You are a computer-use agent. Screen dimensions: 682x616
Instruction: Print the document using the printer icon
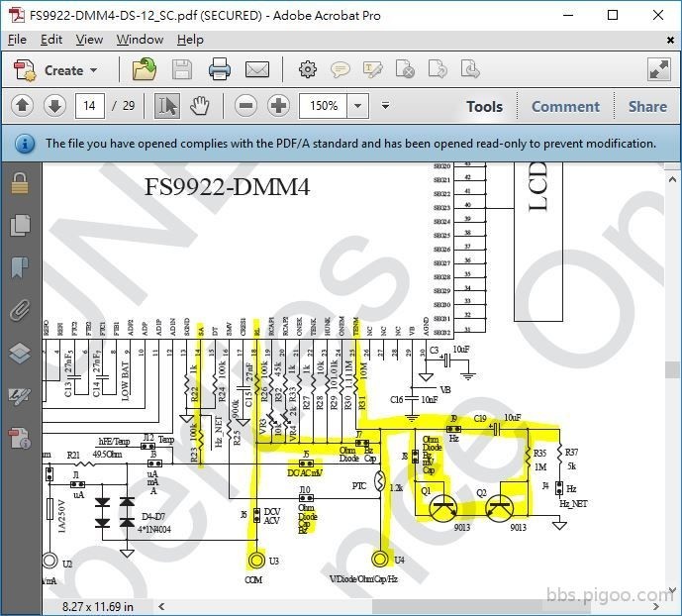[219, 69]
